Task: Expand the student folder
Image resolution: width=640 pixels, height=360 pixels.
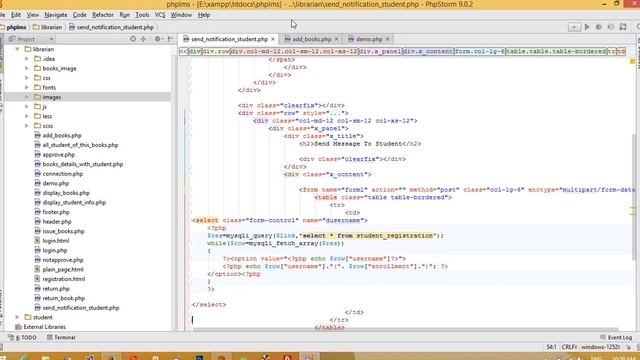Action: tap(17, 317)
